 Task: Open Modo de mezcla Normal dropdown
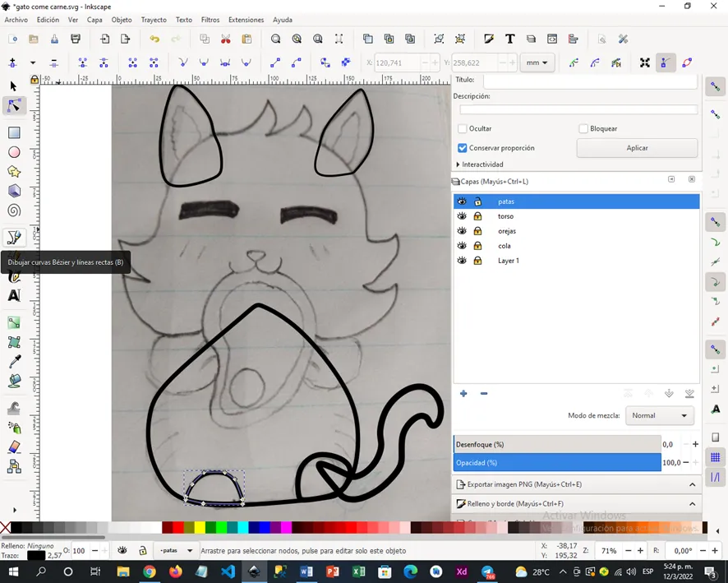point(659,415)
